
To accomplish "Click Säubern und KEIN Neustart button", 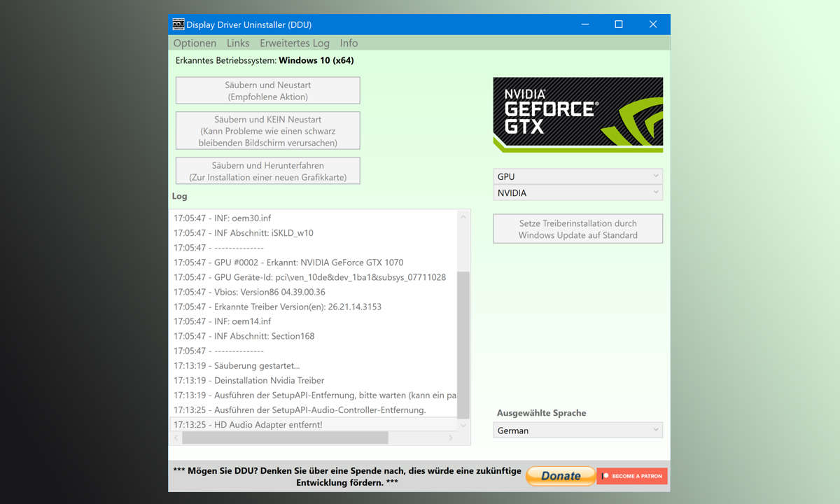I will pyautogui.click(x=268, y=131).
